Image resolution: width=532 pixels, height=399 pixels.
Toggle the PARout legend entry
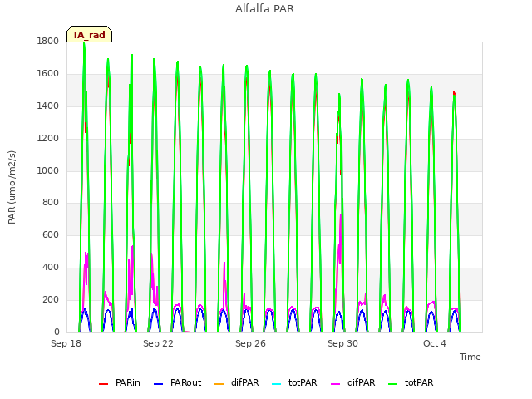177,382
